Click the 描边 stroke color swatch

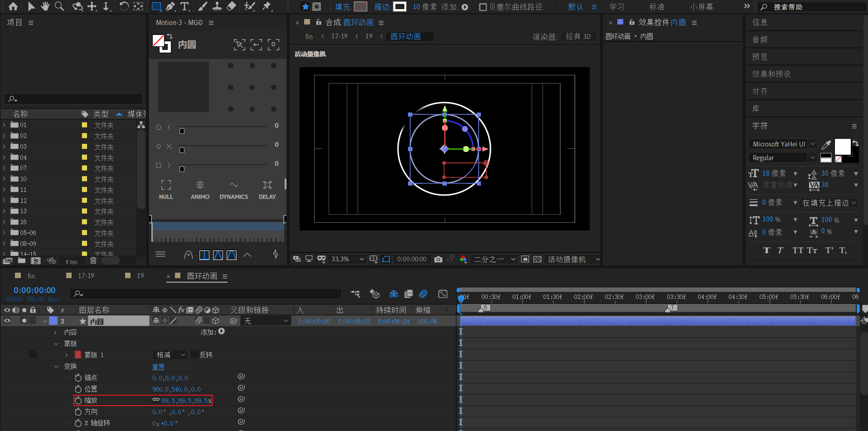point(400,7)
